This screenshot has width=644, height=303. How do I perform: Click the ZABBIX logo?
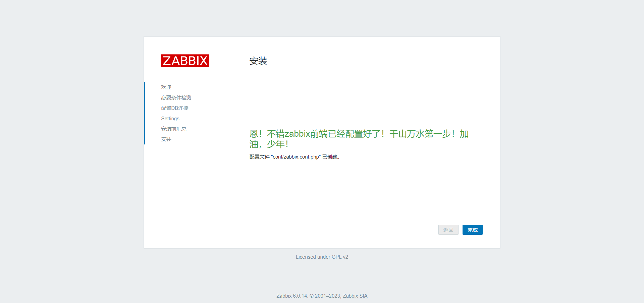coord(185,60)
